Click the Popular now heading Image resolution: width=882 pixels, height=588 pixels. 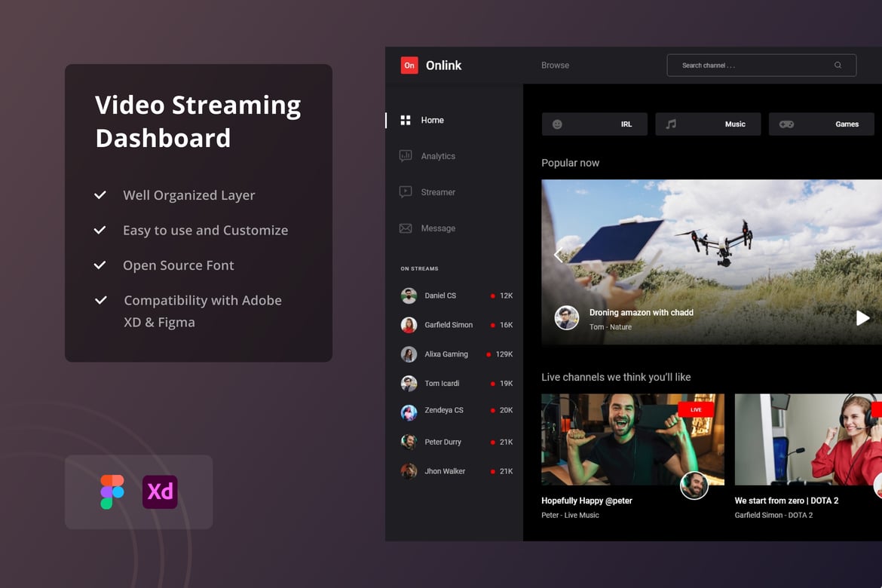(x=571, y=163)
